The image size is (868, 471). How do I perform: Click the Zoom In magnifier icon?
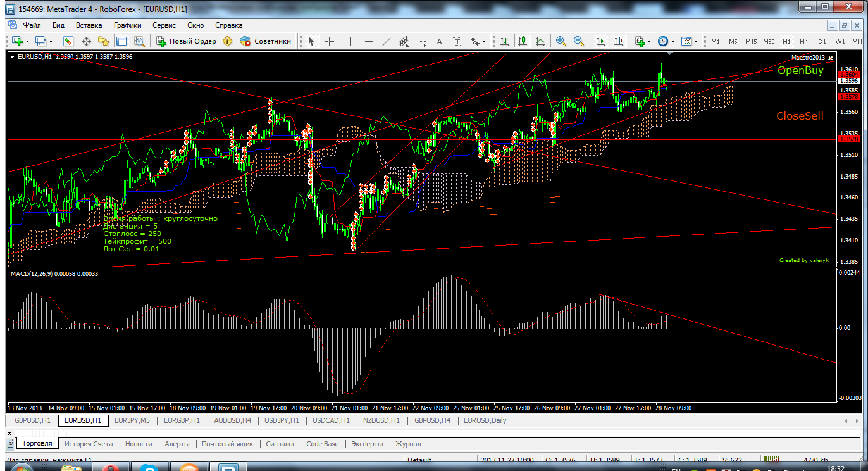[561, 41]
